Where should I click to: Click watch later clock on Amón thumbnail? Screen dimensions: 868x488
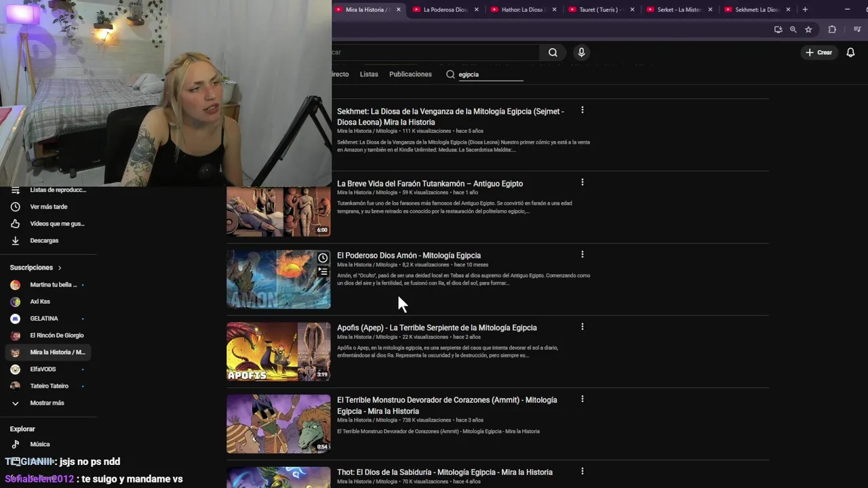coord(323,258)
